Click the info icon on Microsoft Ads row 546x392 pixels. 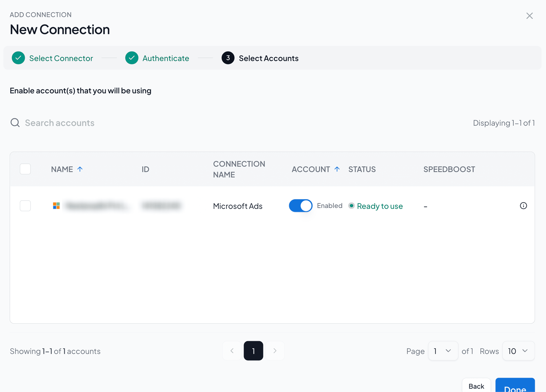click(523, 206)
